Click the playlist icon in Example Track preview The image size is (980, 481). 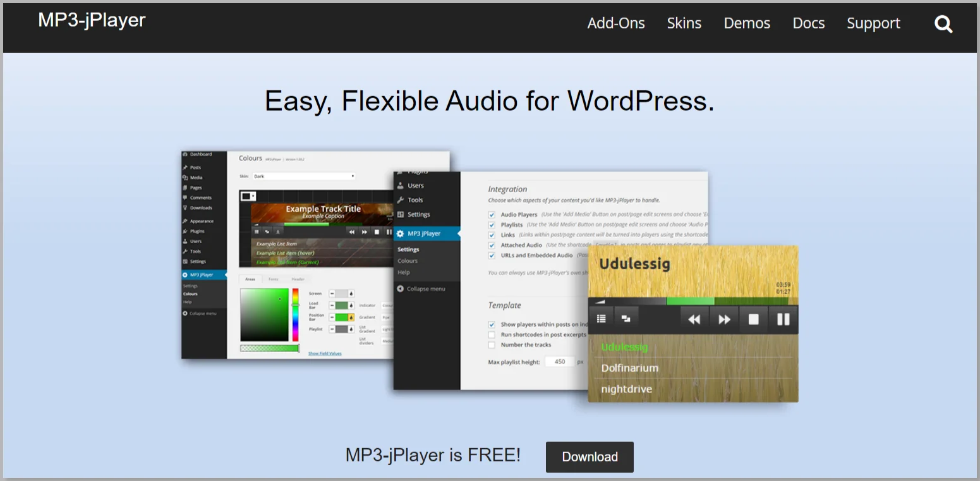pyautogui.click(x=257, y=231)
